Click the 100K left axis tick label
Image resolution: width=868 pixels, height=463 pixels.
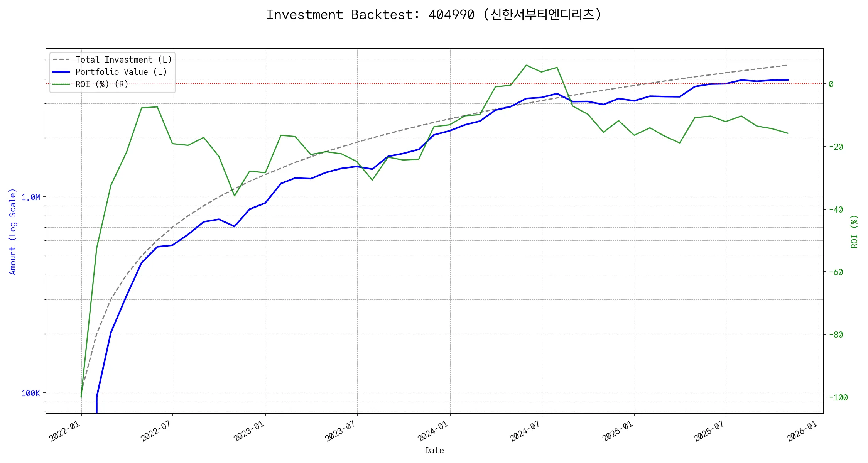coord(30,394)
